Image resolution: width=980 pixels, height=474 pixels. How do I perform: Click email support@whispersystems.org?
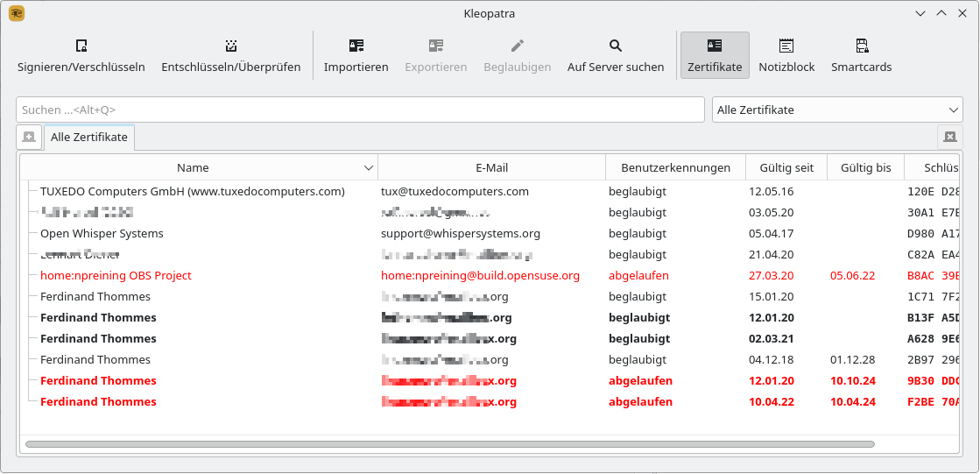(461, 233)
